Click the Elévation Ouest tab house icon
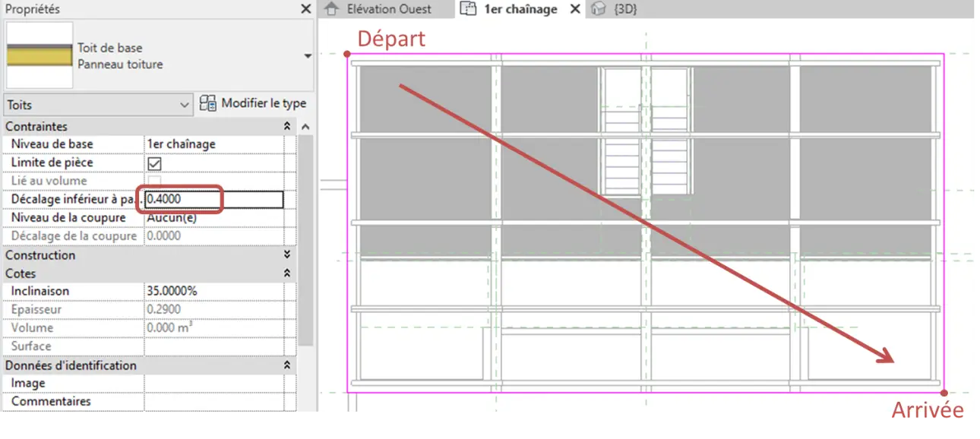 point(330,9)
